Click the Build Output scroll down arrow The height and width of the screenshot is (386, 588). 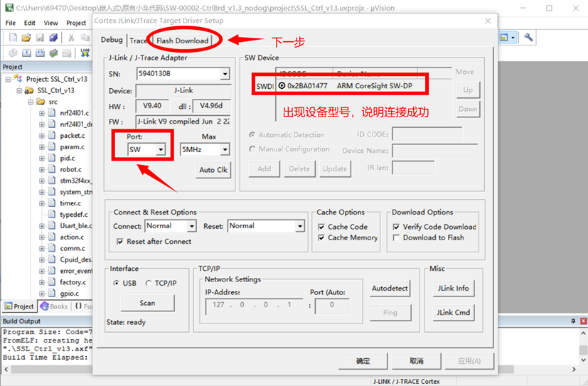tap(583, 360)
